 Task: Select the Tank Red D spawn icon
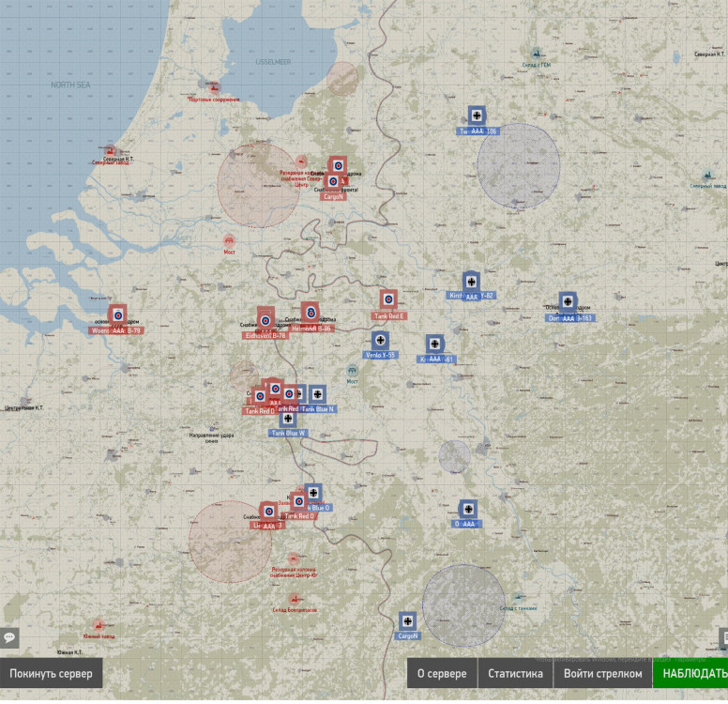(260, 396)
